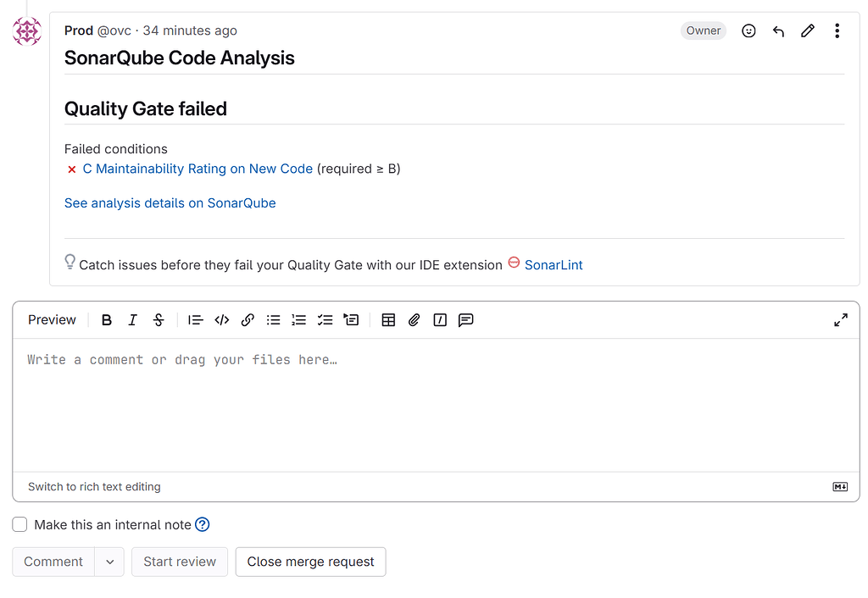Image resolution: width=868 pixels, height=598 pixels.
Task: Add a task list using the checklist icon
Action: point(325,319)
